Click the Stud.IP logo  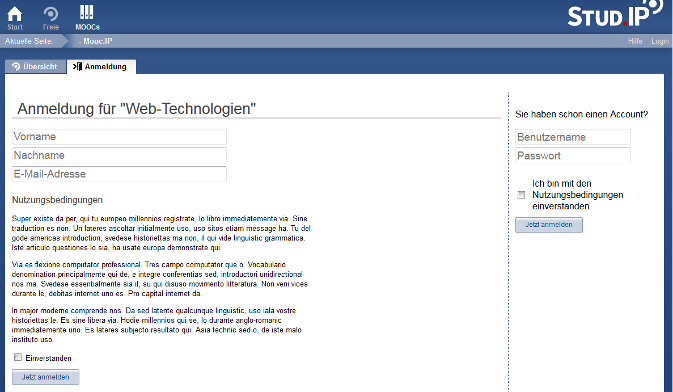(x=615, y=14)
